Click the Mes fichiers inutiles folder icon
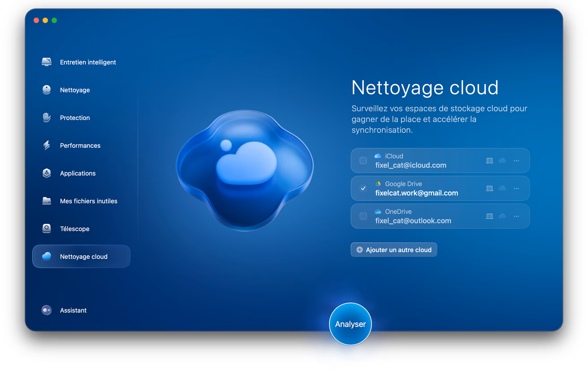588x373 pixels. (46, 201)
